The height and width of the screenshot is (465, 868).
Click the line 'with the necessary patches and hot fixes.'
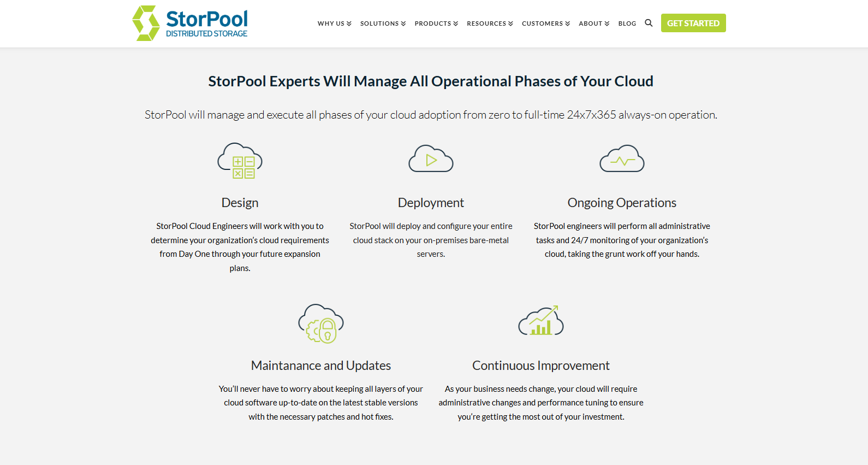pos(321,417)
